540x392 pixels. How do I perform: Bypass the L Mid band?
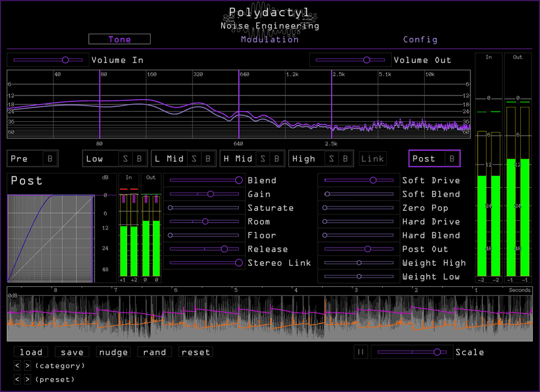[208, 158]
